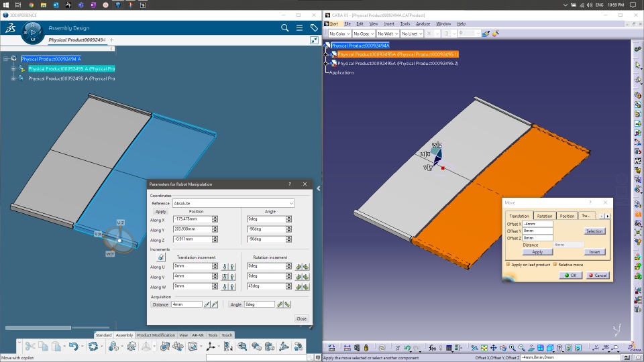Select the Product Modification toolbar tab
The width and height of the screenshot is (644, 362).
156,335
